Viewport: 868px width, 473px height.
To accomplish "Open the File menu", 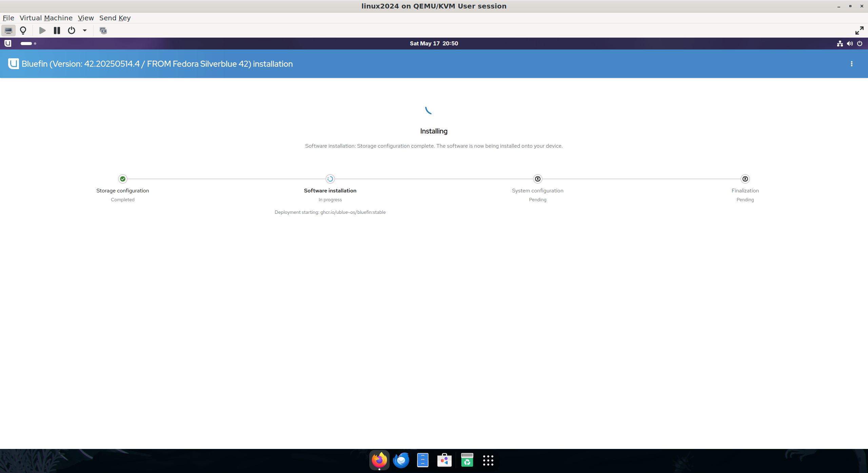I will [x=8, y=18].
